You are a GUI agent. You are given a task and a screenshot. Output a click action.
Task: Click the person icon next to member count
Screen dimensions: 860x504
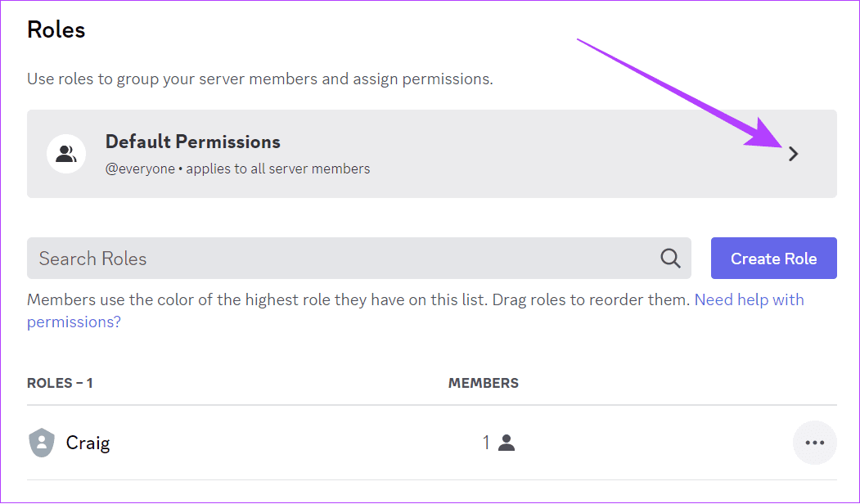coord(507,443)
